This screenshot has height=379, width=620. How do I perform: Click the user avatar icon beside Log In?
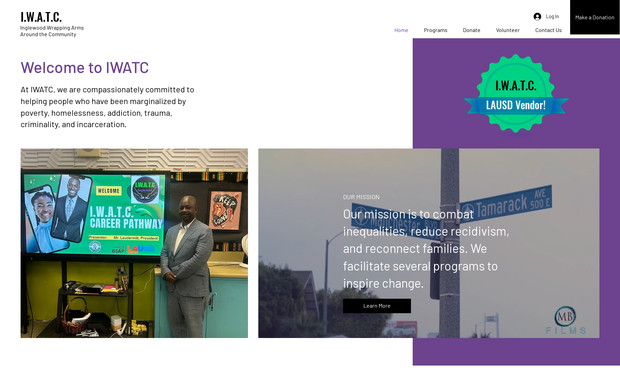[537, 17]
